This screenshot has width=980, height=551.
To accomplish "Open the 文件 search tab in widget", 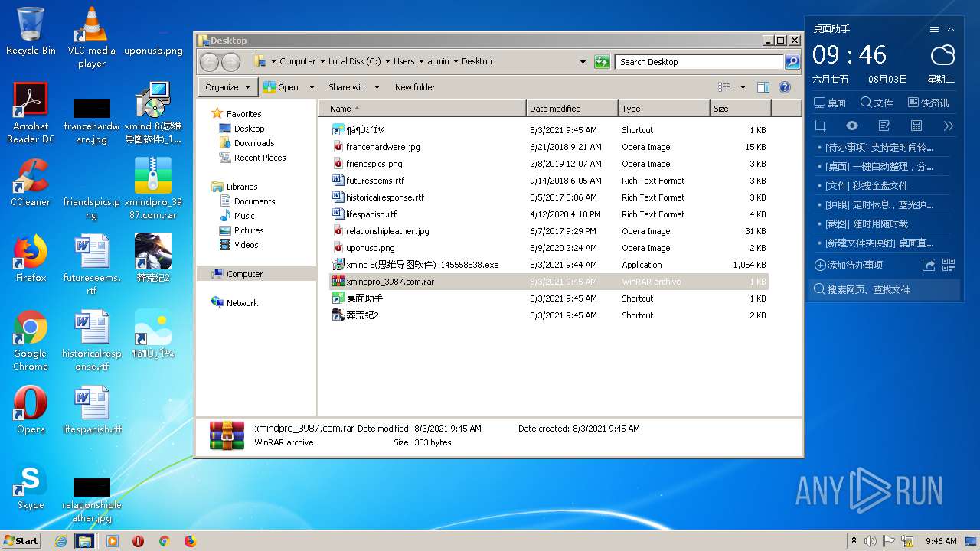I will coord(877,103).
